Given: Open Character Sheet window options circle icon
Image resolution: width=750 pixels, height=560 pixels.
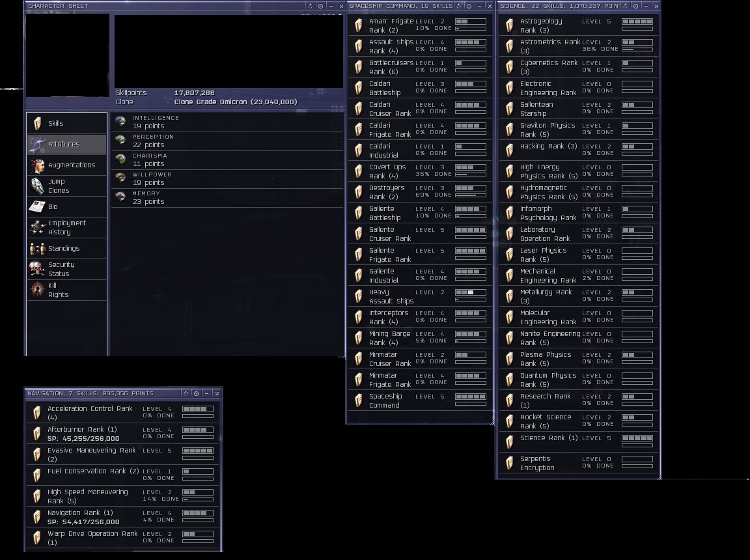Looking at the screenshot, I should coord(320,6).
